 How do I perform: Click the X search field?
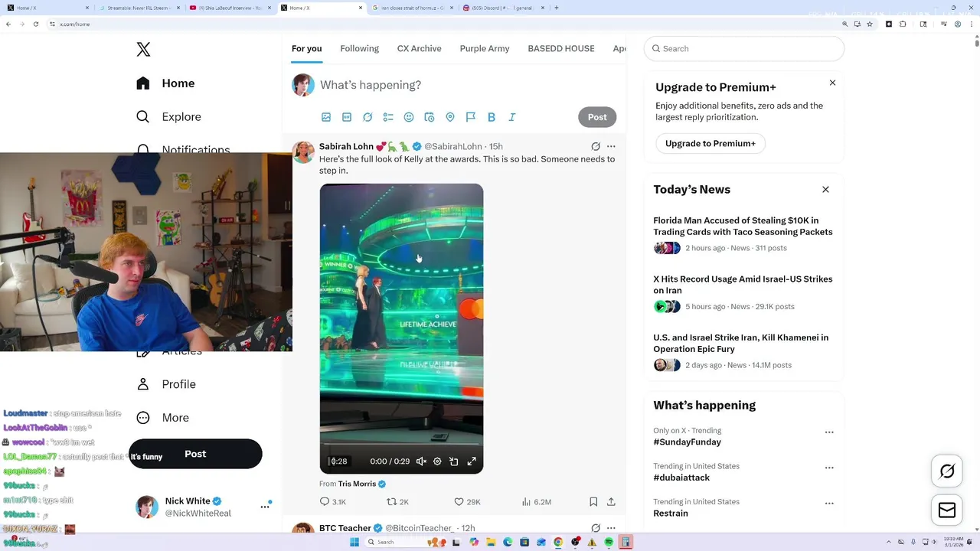click(744, 48)
